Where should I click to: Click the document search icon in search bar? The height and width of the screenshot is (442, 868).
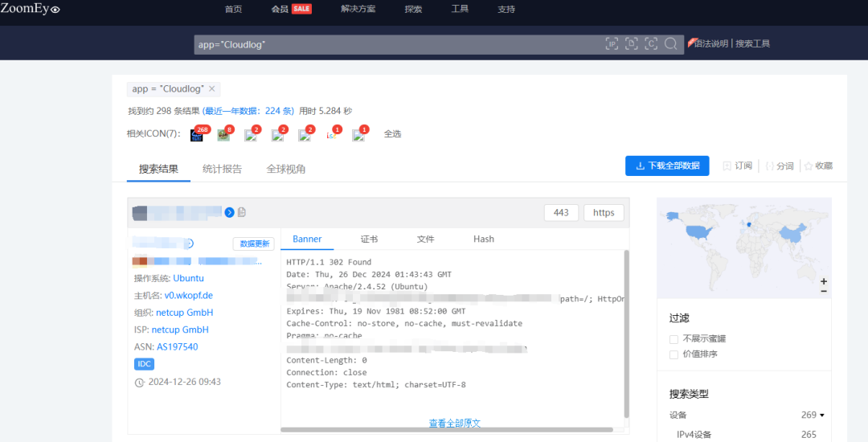coord(632,44)
